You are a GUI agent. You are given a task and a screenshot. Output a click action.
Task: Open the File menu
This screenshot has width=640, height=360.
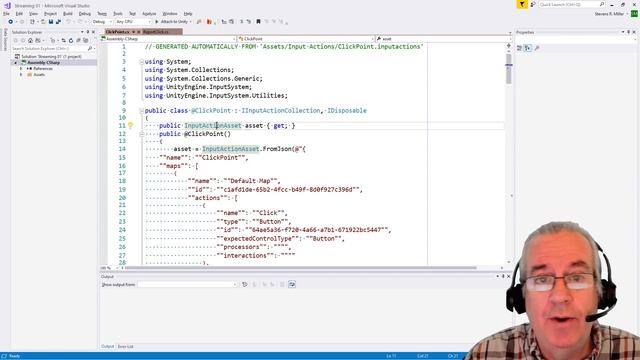6,13
